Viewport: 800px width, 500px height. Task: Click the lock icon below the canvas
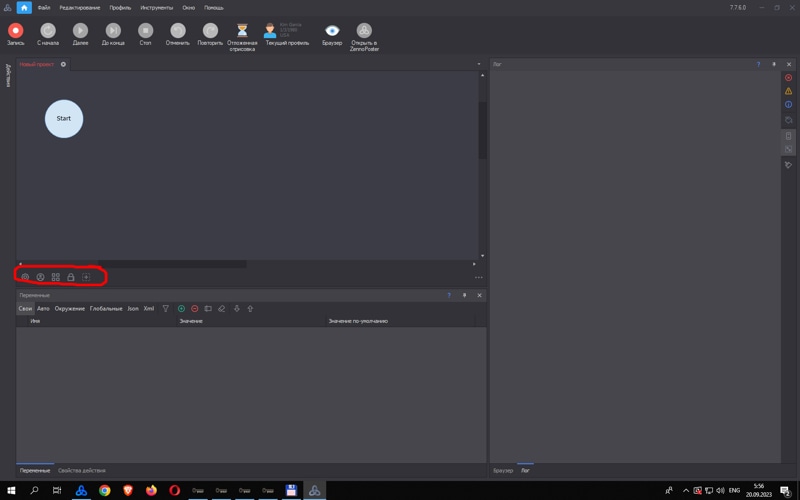pos(71,277)
